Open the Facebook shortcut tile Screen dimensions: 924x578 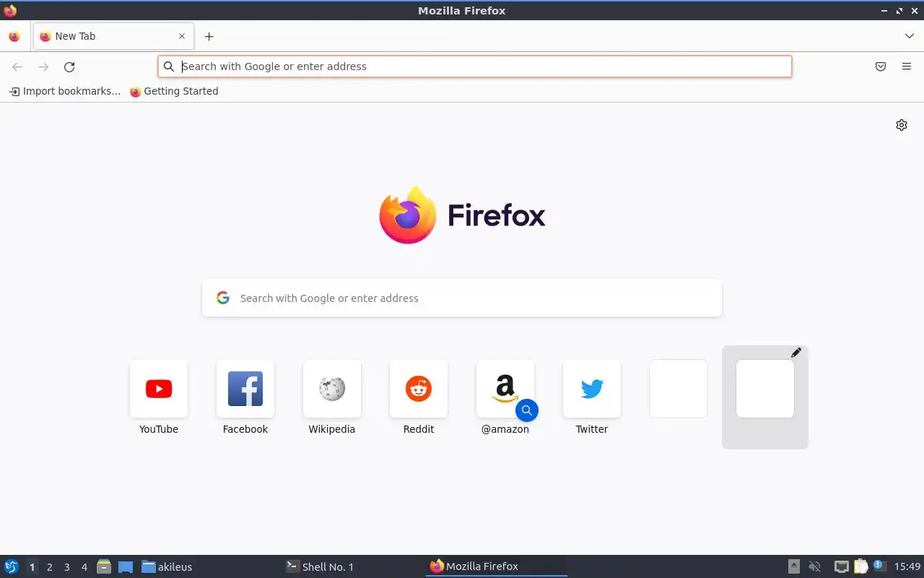coord(245,389)
